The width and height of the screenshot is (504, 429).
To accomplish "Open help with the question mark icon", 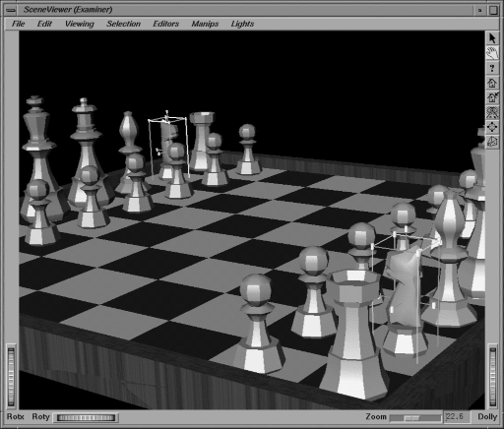I will point(492,68).
